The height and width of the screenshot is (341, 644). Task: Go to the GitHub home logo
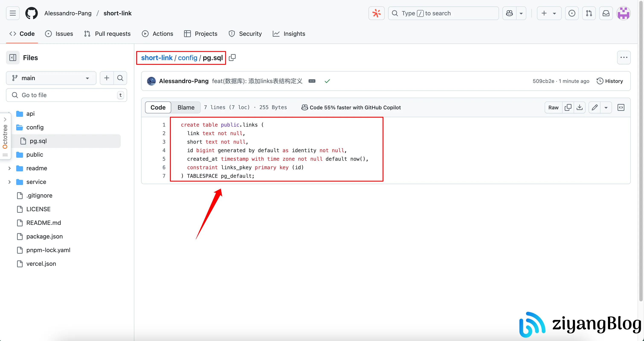pos(32,13)
